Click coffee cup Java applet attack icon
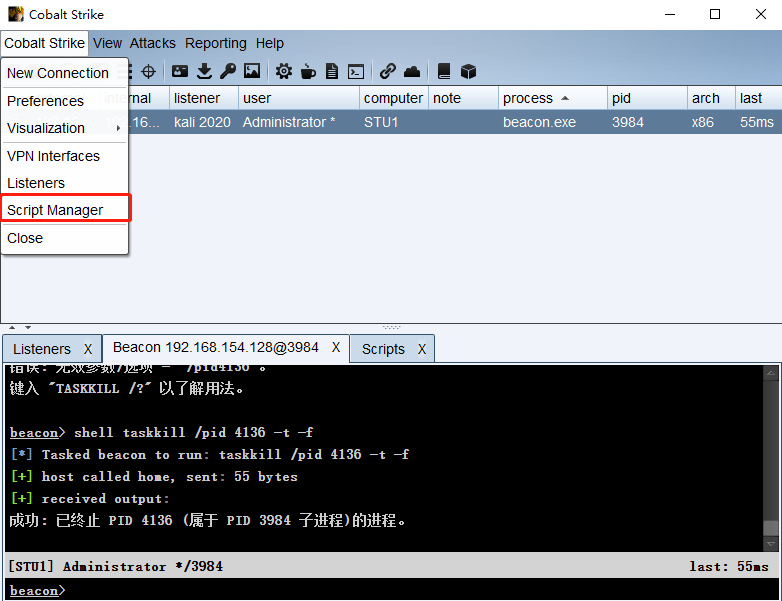Viewport: 782px width, 601px height. pyautogui.click(x=308, y=72)
